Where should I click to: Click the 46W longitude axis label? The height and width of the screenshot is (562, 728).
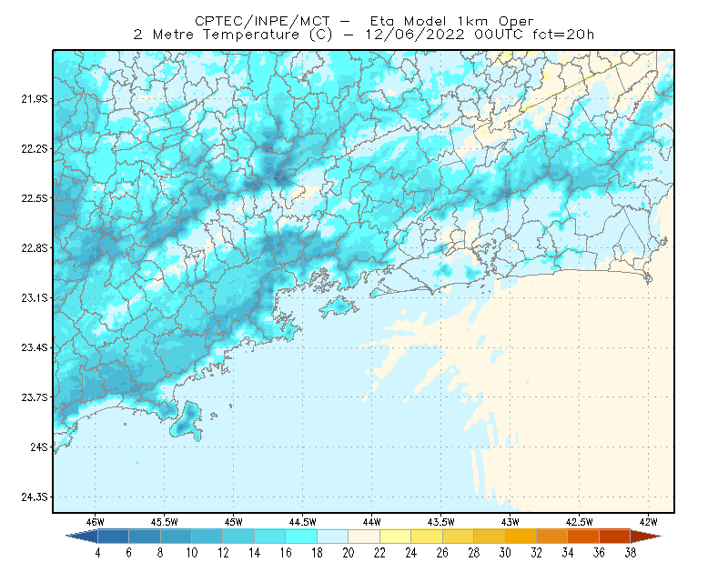click(96, 522)
